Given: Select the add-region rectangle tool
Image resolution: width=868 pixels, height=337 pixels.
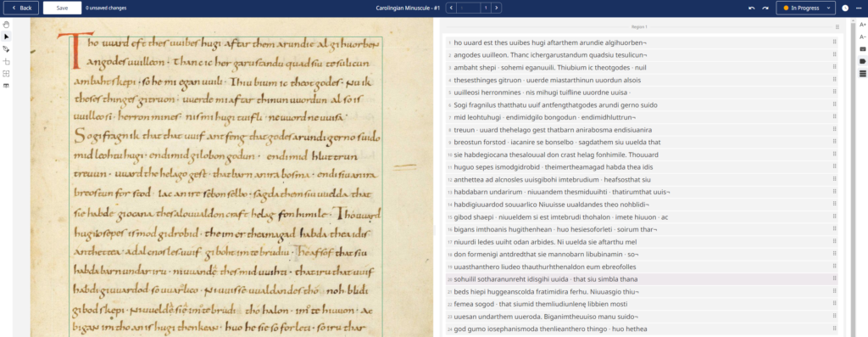Looking at the screenshot, I should click(x=6, y=61).
